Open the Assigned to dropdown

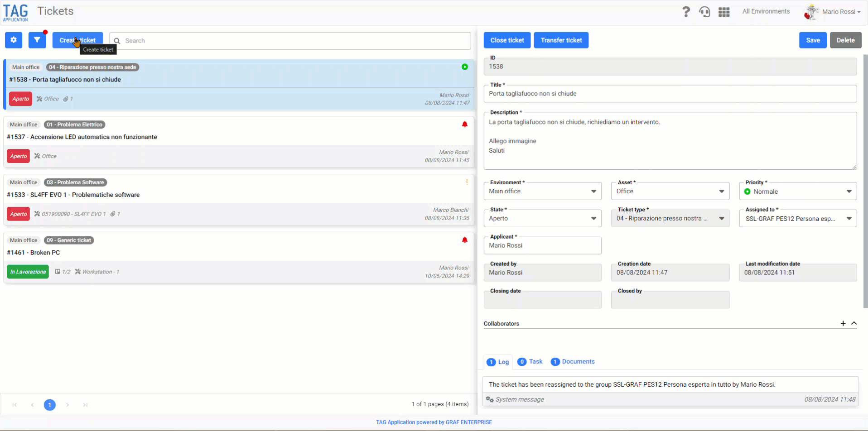tap(798, 219)
